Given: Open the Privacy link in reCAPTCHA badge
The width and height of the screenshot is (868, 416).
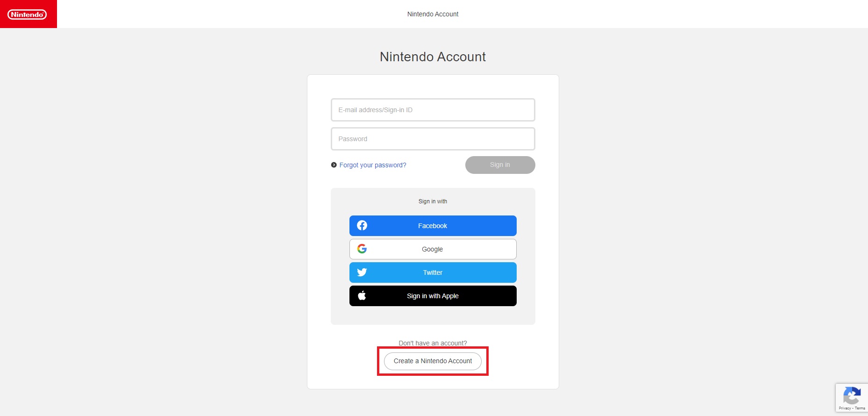Looking at the screenshot, I should click(x=845, y=408).
